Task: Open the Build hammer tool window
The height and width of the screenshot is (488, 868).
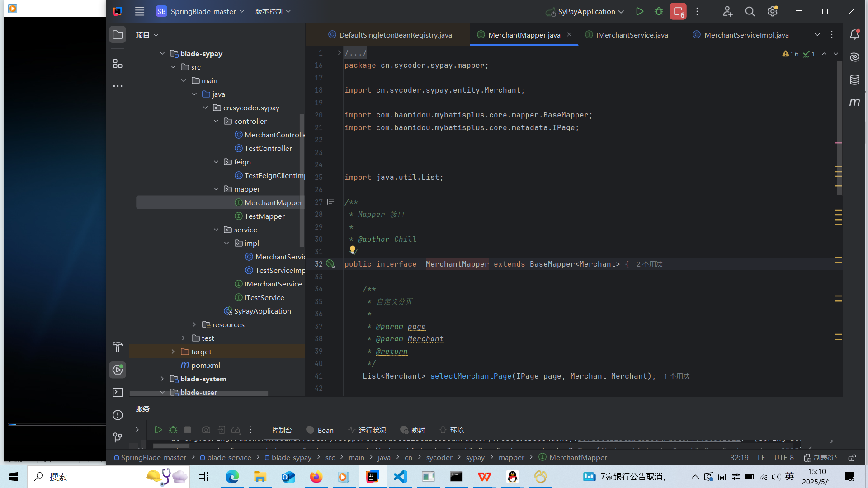Action: (x=118, y=347)
